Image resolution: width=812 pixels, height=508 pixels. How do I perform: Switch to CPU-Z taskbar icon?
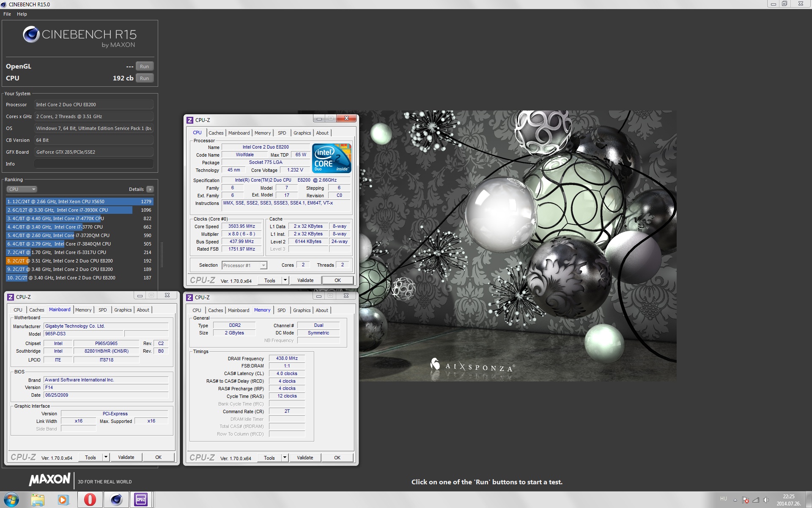[141, 500]
